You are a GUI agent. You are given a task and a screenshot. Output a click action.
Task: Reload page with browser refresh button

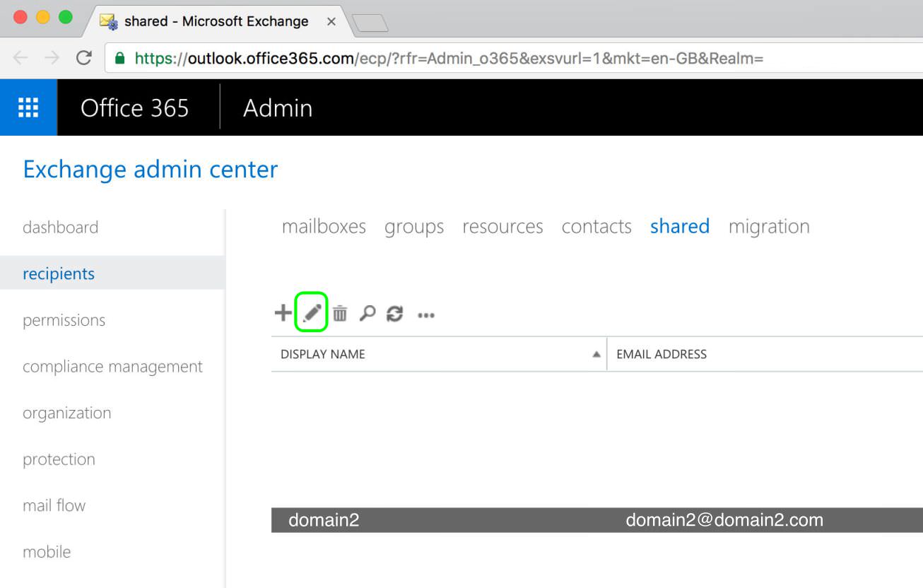(84, 58)
